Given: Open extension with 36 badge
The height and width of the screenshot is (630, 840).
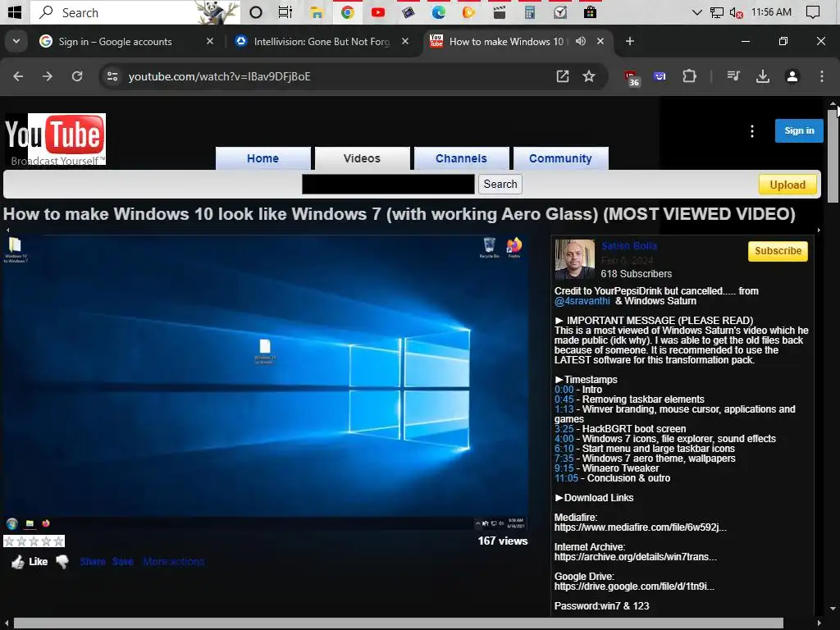Looking at the screenshot, I should 631,78.
